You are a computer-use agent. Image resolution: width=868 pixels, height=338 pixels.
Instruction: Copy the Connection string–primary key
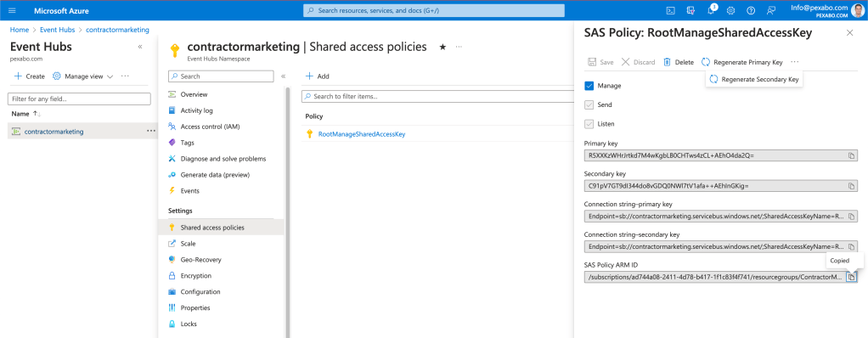click(x=851, y=217)
